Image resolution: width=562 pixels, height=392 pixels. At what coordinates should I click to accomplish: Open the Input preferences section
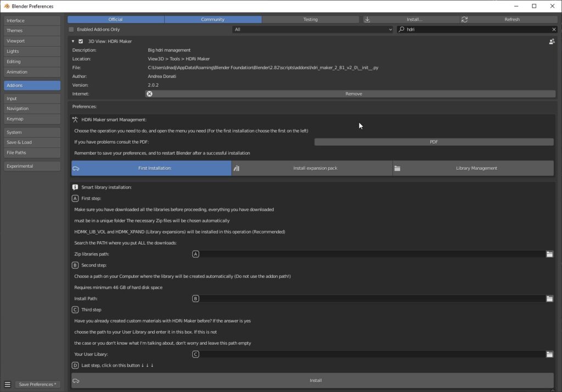(32, 99)
